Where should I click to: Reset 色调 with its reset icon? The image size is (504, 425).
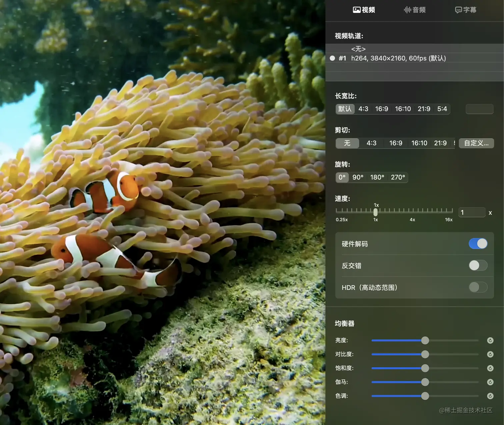point(490,396)
